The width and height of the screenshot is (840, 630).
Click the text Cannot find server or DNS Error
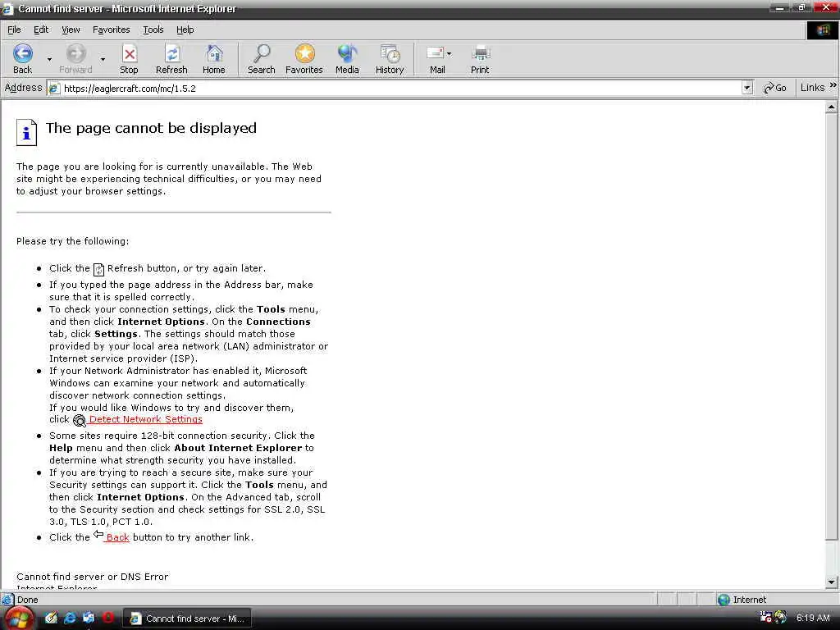92,577
